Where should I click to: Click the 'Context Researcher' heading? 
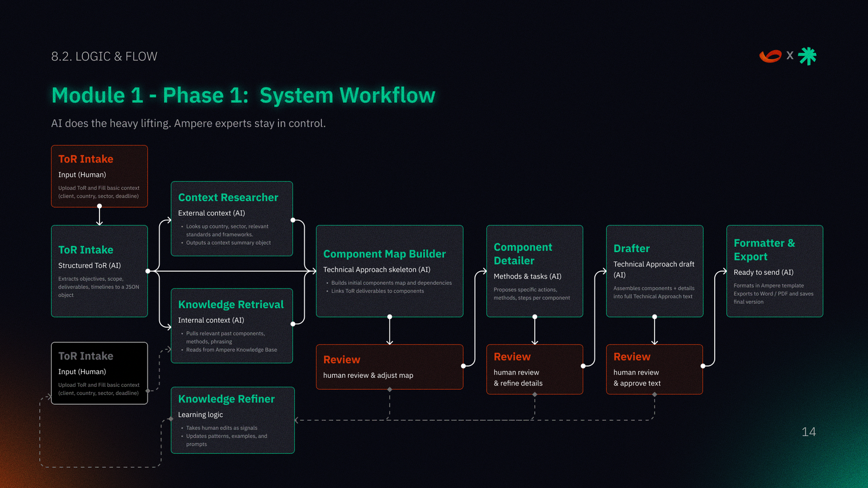click(x=228, y=197)
